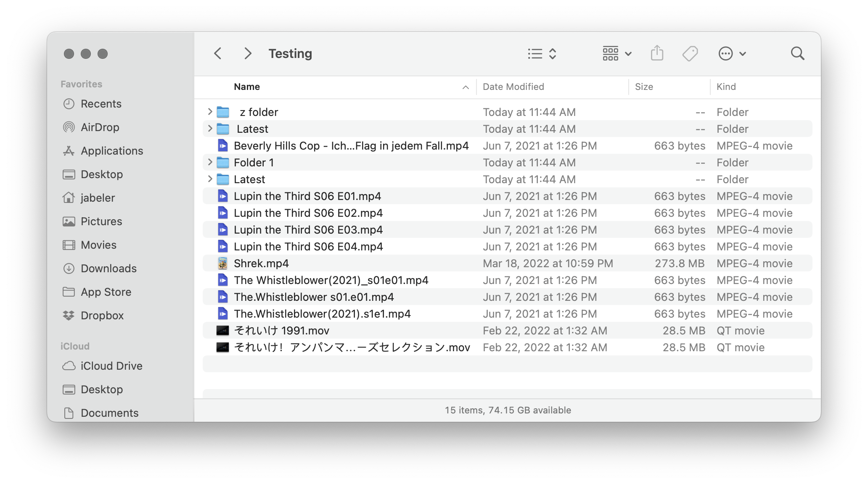Go back with the left chevron
This screenshot has width=868, height=484.
(x=218, y=54)
